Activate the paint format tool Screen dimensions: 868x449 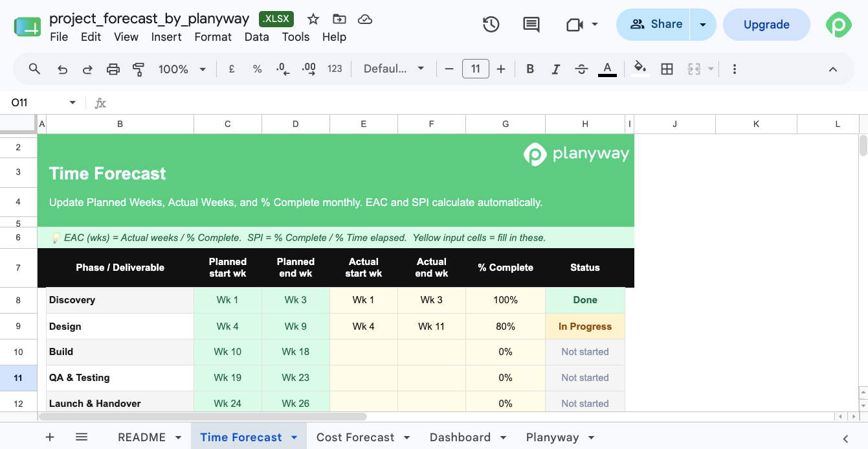[x=138, y=69]
